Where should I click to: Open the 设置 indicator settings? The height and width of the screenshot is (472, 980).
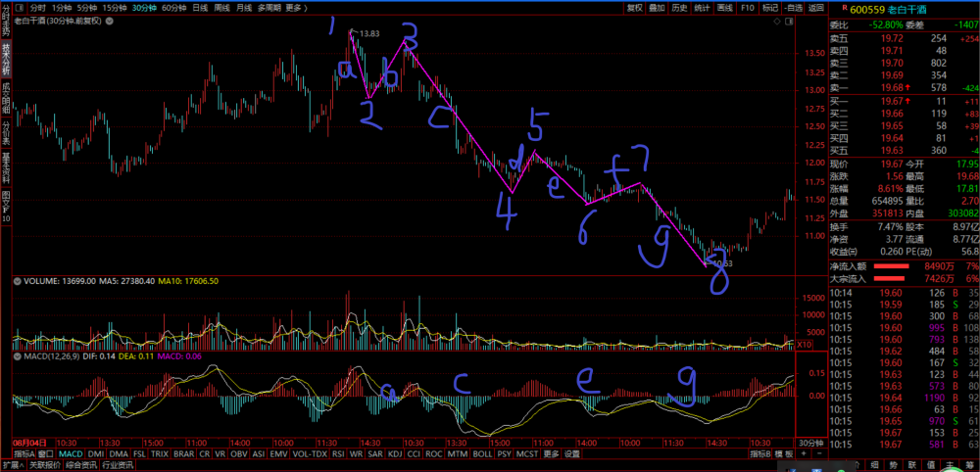[x=572, y=454]
